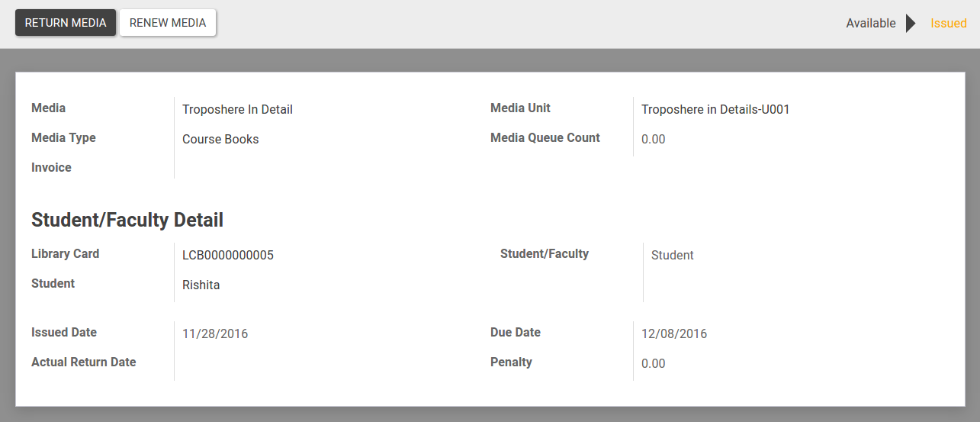This screenshot has width=980, height=422.
Task: Select the Issued status stage
Action: coord(949,24)
